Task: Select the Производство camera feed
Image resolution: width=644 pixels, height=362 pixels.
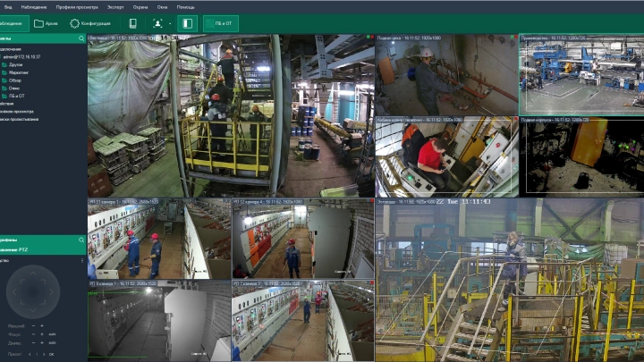Action: click(580, 75)
